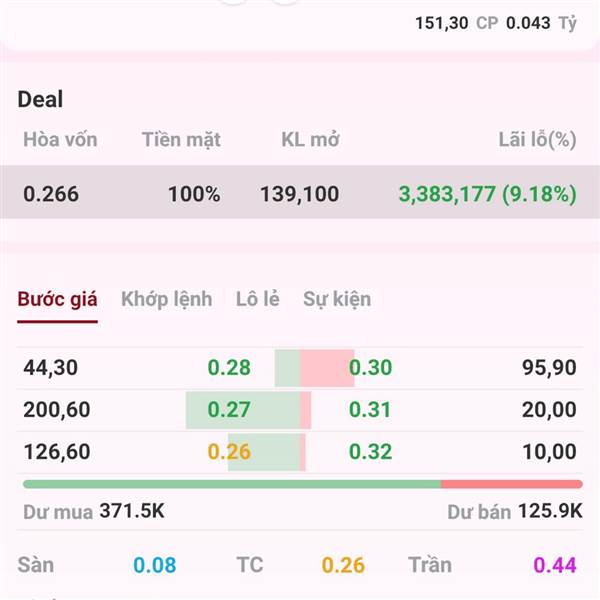Viewport: 600px width, 600px height.
Task: Tap the 0.28 bid price
Action: click(x=229, y=368)
